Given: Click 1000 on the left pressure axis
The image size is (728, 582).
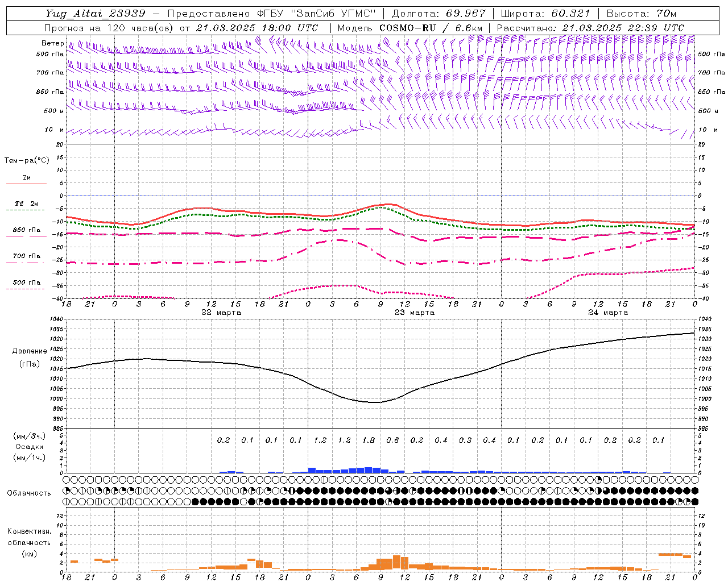Looking at the screenshot, I should [57, 399].
